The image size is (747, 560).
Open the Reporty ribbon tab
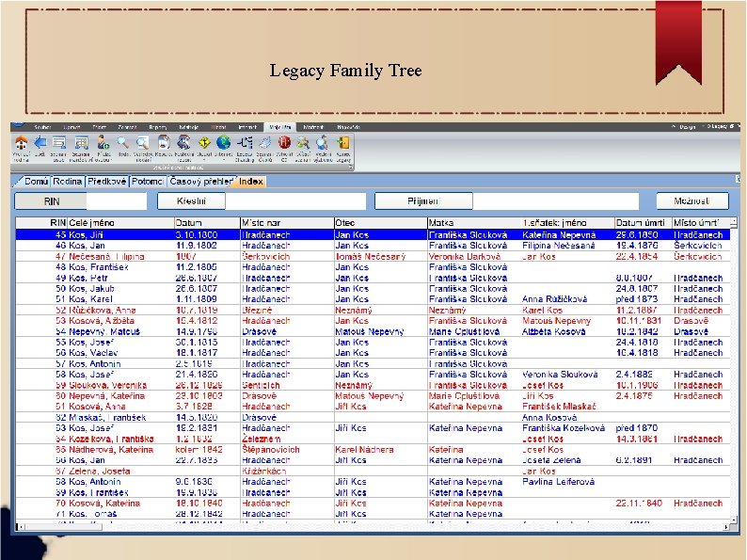tap(158, 127)
